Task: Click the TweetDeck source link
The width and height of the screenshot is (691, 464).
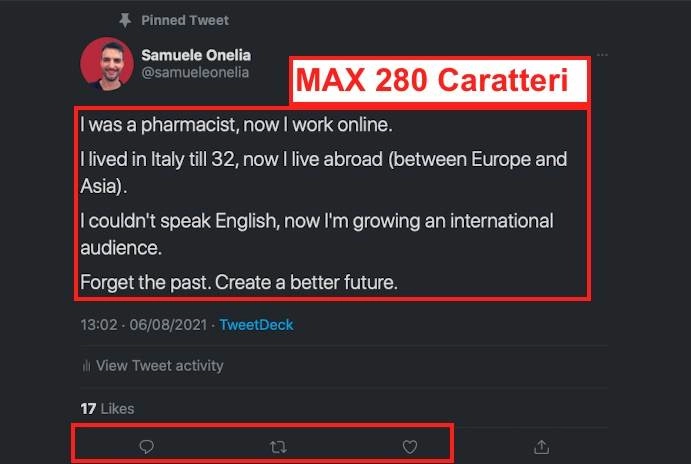Action: click(x=256, y=325)
